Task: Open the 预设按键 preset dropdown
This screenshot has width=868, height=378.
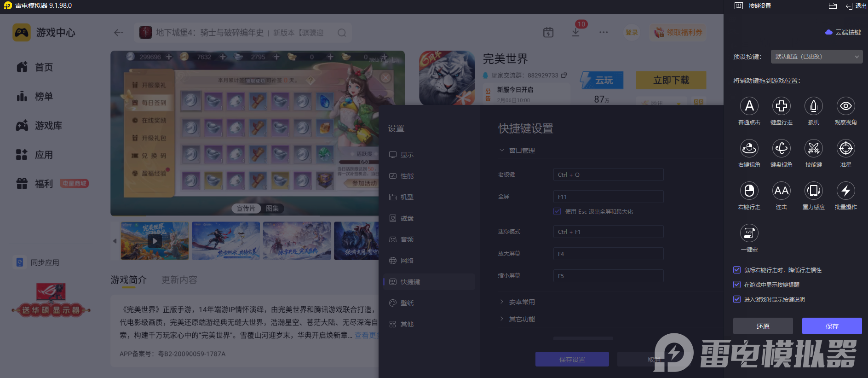Action: tap(816, 57)
